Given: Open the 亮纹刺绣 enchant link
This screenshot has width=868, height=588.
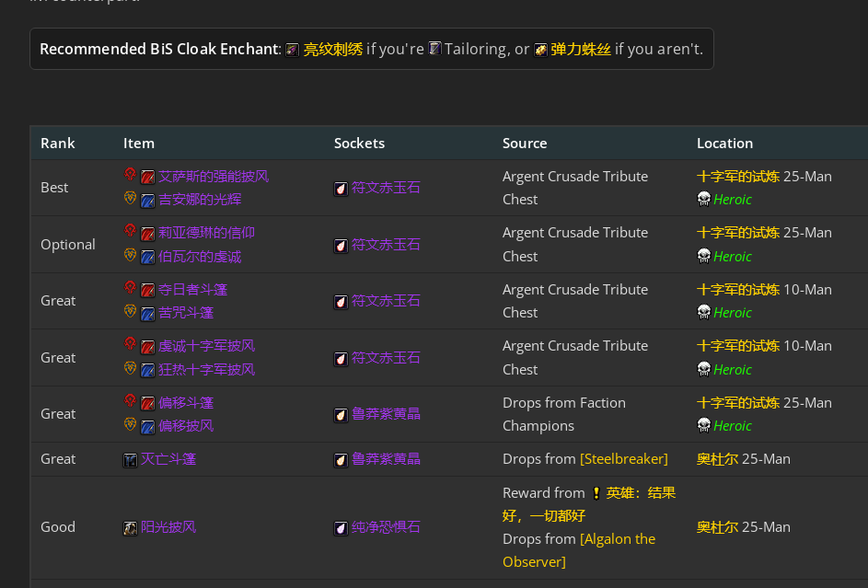Looking at the screenshot, I should click(333, 50).
